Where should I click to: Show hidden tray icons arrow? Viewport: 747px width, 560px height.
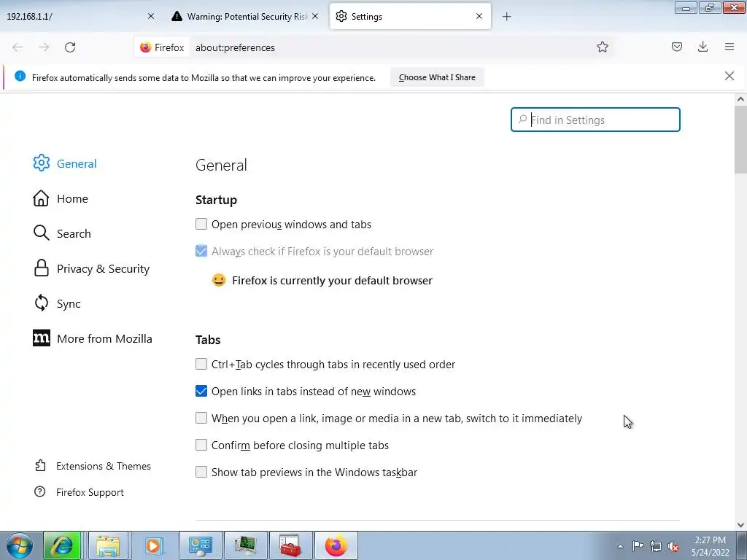pyautogui.click(x=620, y=546)
